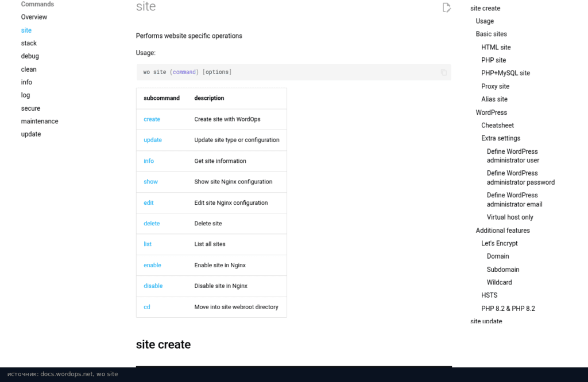Go to Virtual host only section
This screenshot has height=382, width=588.
510,217
